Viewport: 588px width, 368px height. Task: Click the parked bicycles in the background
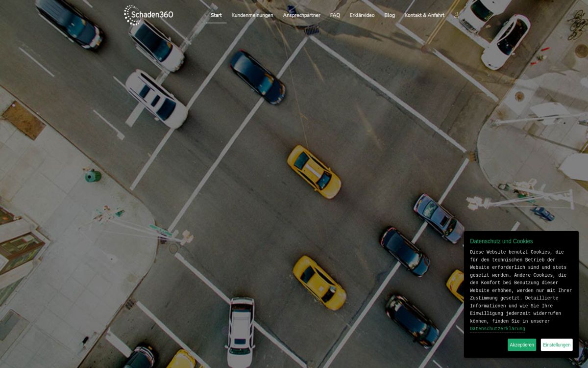tap(576, 24)
